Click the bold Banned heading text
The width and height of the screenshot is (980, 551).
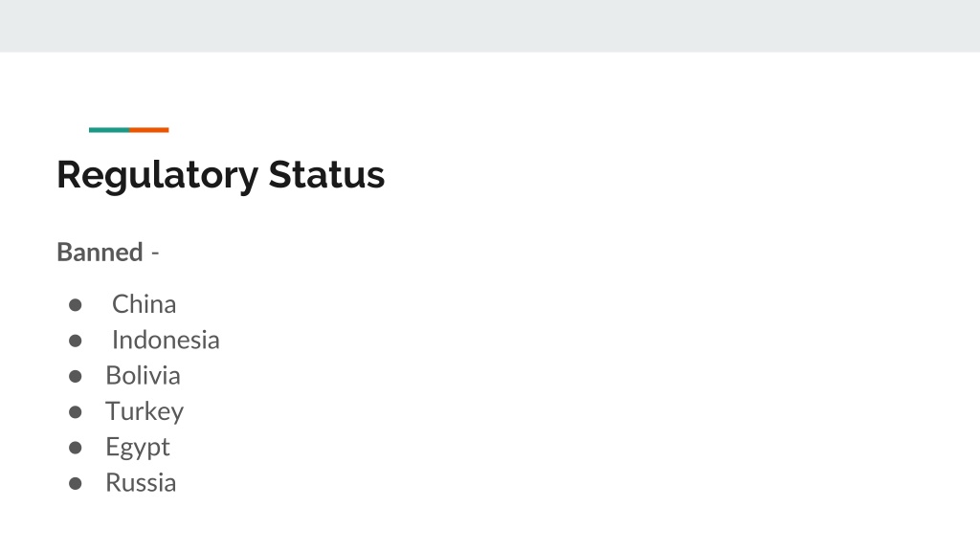coord(100,253)
